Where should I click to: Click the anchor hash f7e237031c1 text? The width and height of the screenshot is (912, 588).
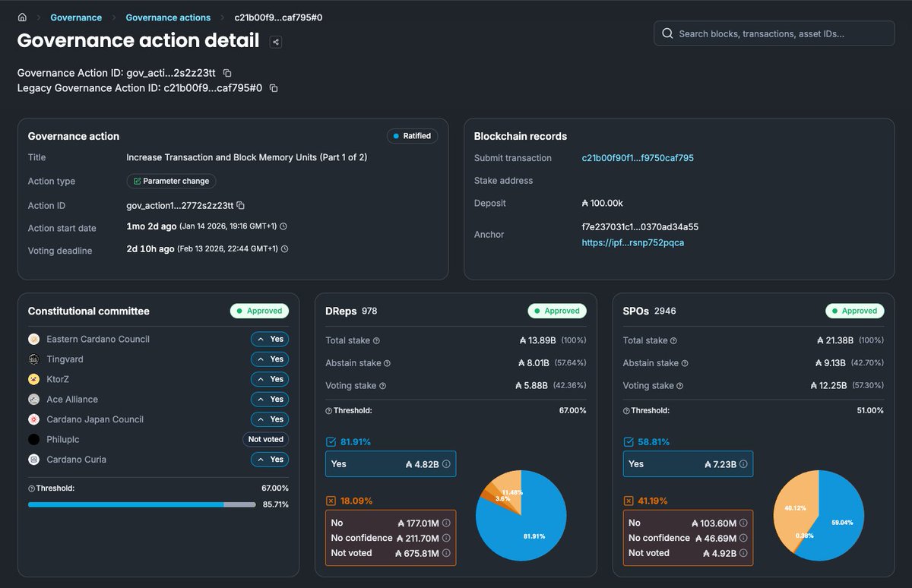click(640, 226)
